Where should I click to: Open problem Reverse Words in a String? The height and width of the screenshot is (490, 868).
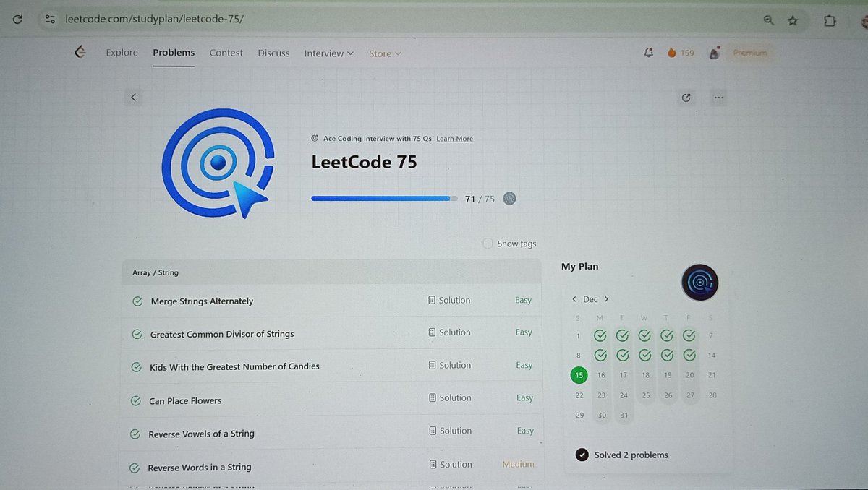(x=200, y=468)
